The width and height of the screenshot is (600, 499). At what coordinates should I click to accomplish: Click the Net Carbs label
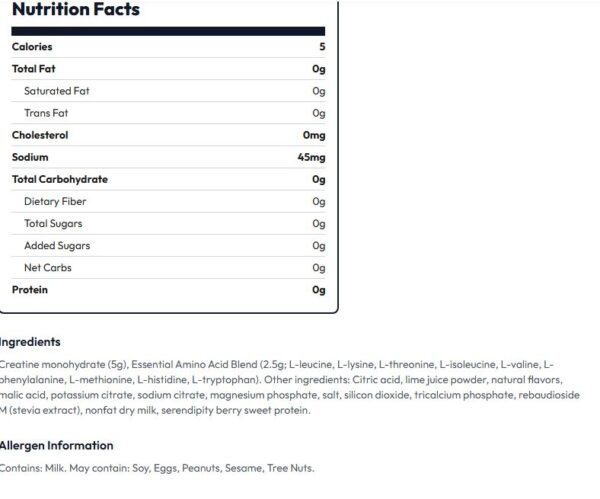pyautogui.click(x=48, y=268)
